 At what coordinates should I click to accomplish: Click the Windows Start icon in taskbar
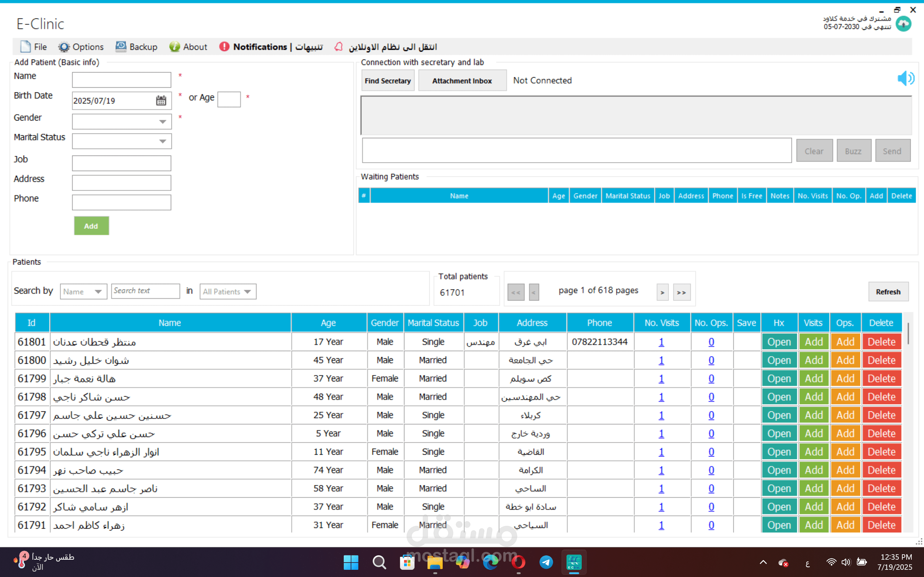(351, 562)
